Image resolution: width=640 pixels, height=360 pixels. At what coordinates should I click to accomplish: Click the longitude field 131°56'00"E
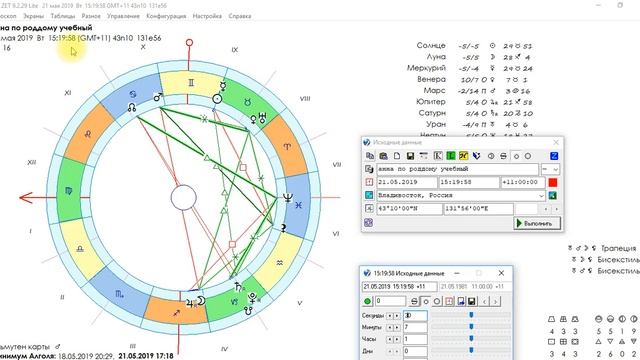coord(478,209)
